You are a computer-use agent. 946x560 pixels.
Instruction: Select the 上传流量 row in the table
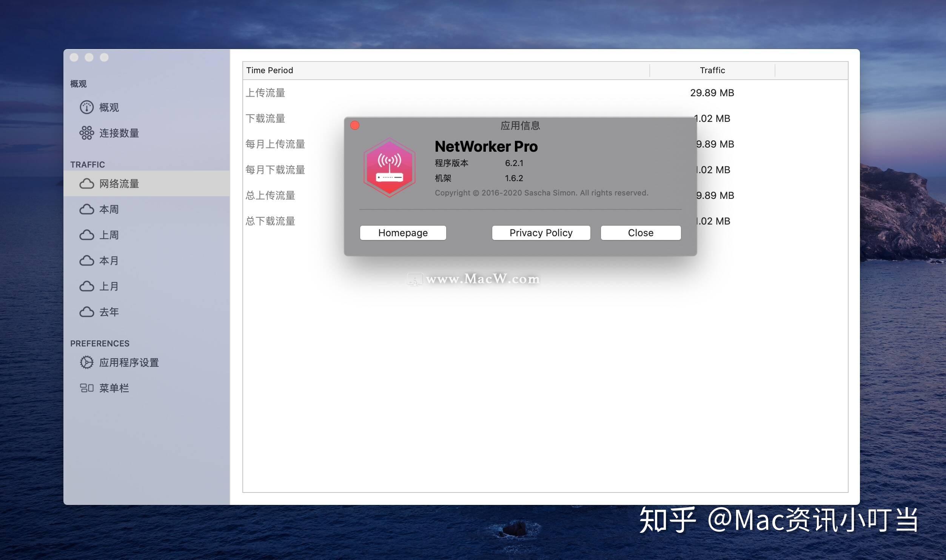click(x=266, y=93)
